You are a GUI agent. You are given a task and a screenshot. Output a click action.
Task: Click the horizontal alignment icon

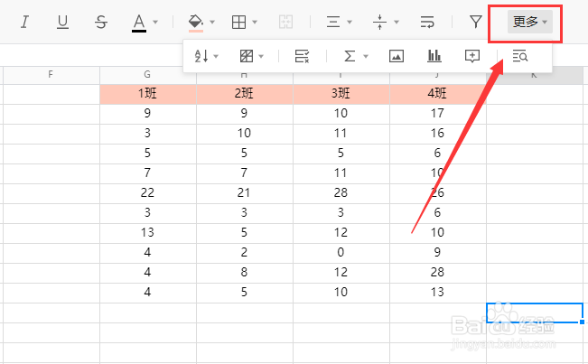click(x=333, y=22)
